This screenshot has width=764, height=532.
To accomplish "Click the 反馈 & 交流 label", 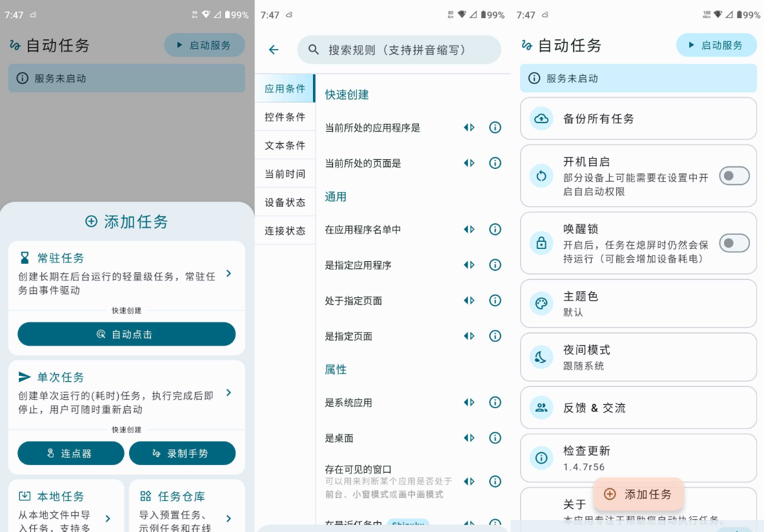I will pos(594,408).
